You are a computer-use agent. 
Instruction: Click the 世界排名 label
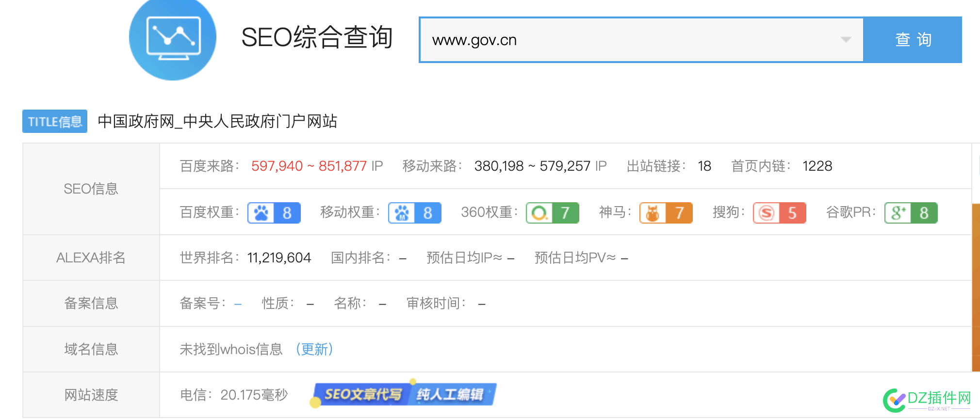tap(209, 258)
